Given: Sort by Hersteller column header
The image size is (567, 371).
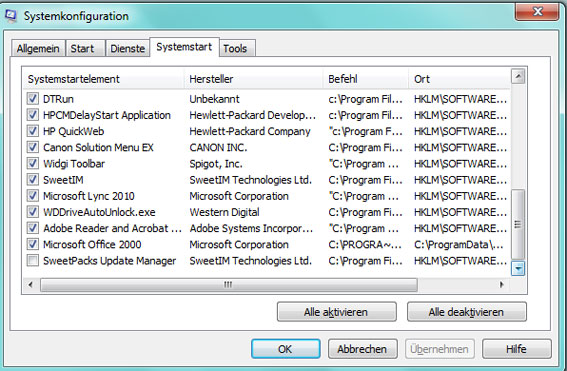Looking at the screenshot, I should coord(254,79).
